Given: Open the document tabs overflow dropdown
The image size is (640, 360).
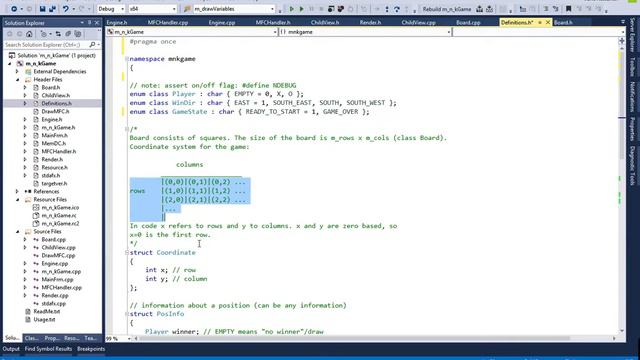Looking at the screenshot, I should (622, 22).
